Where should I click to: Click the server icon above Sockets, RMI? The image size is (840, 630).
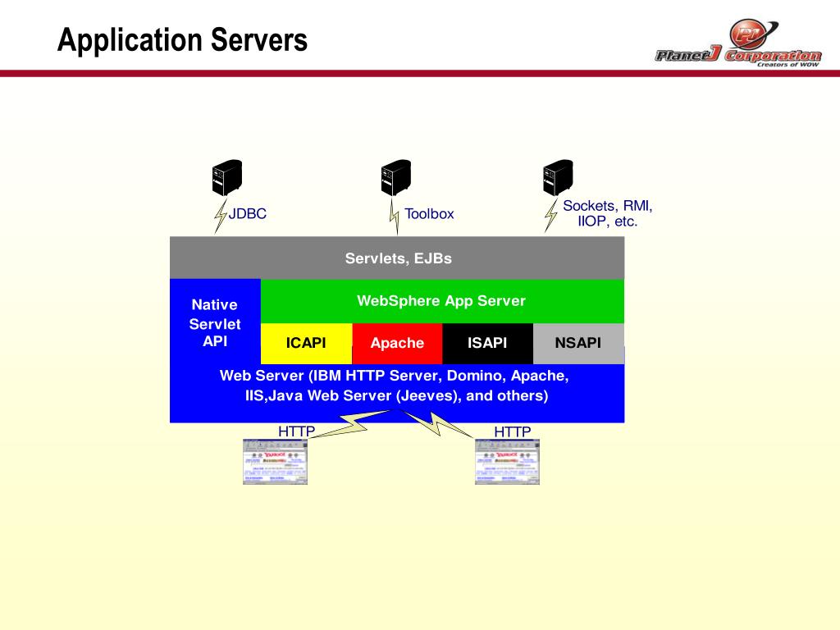(x=558, y=177)
